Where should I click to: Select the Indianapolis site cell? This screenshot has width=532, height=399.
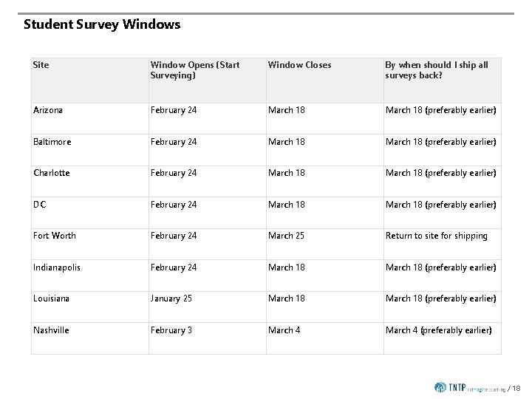[x=57, y=267]
